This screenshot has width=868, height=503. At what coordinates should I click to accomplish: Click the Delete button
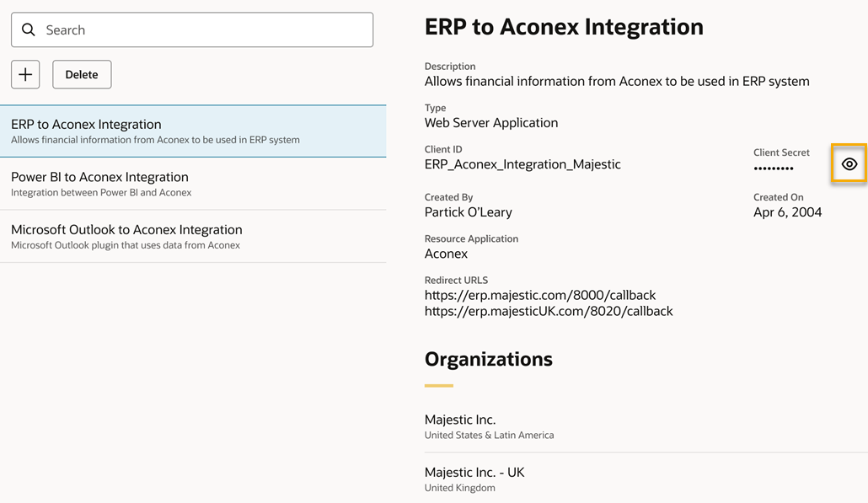click(x=82, y=74)
